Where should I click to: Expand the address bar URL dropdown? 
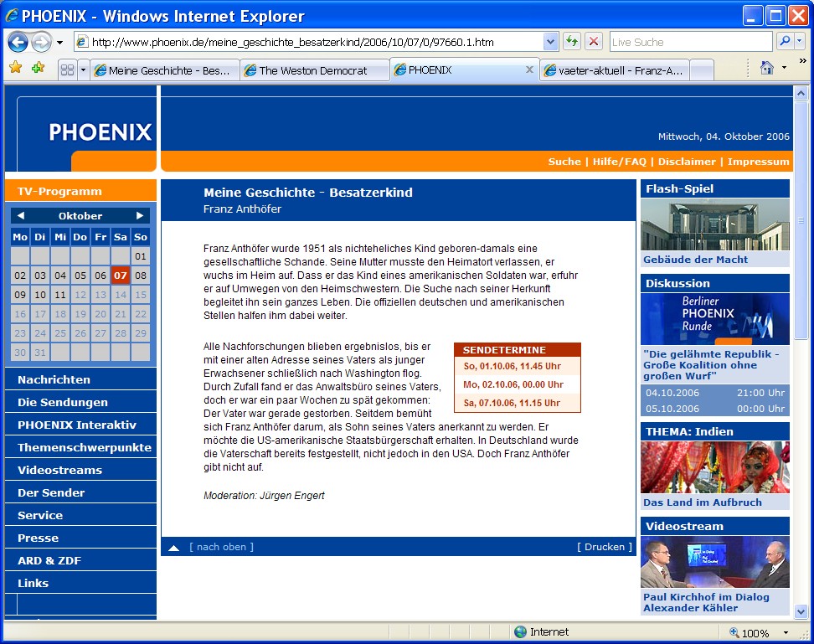[550, 42]
